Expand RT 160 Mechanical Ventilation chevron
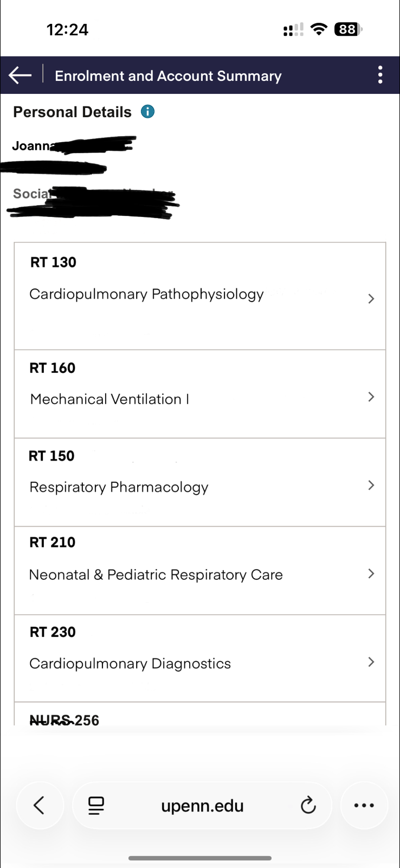 (x=371, y=397)
